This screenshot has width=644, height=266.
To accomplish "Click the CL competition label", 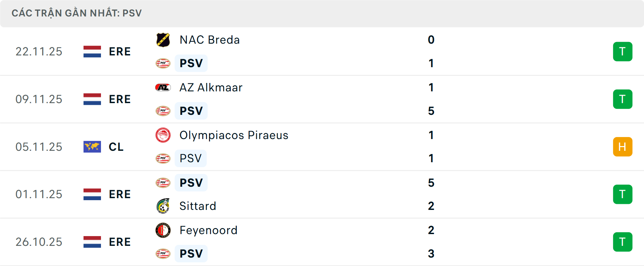I will tap(116, 147).
